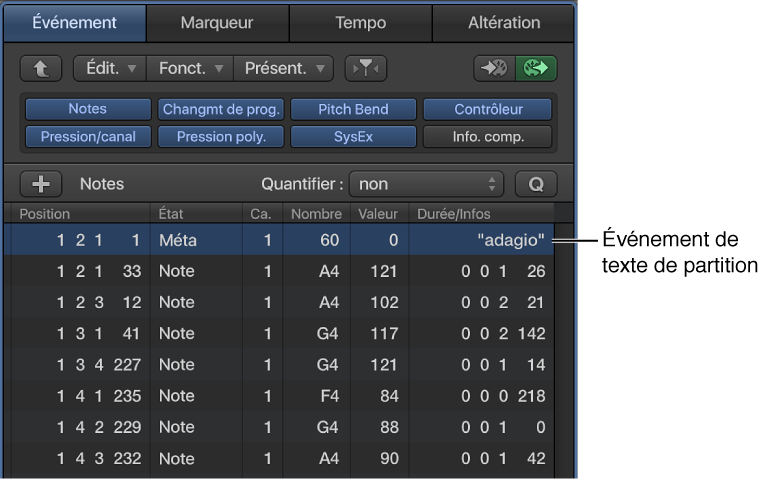Image resolution: width=760 pixels, height=482 pixels.
Task: Click the hierarchy up arrow button
Action: [x=40, y=69]
